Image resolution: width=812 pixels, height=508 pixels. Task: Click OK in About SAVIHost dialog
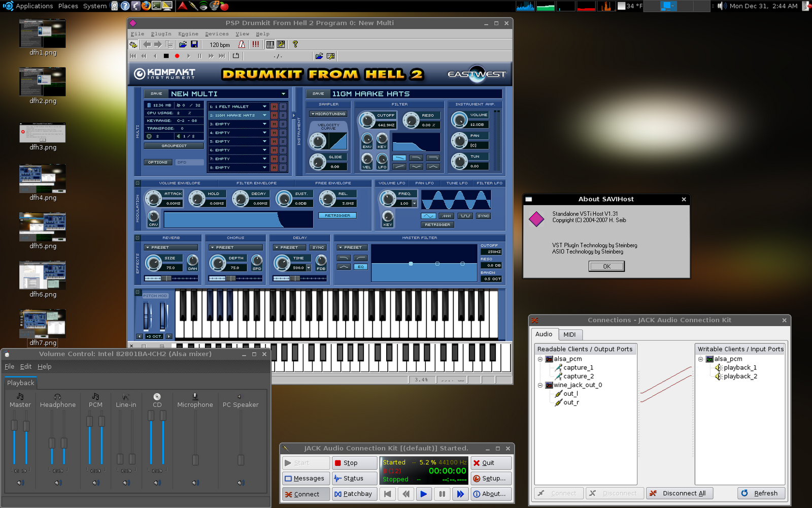point(606,266)
